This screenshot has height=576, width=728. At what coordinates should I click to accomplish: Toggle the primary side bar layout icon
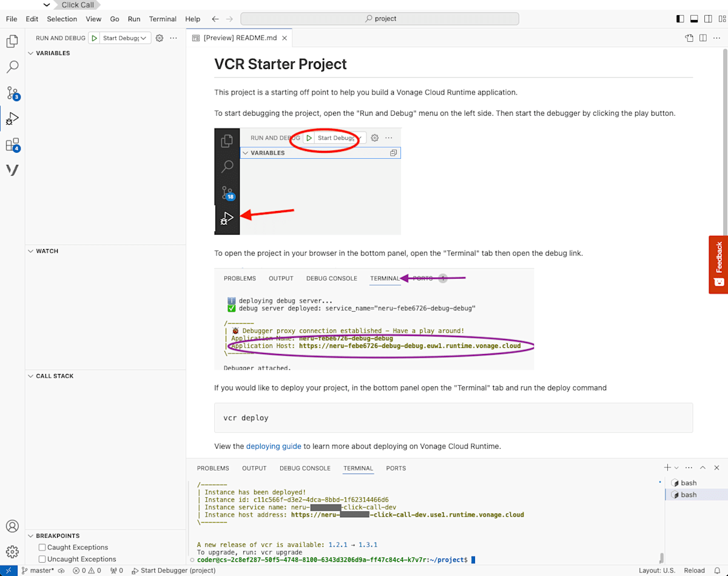pyautogui.click(x=680, y=19)
